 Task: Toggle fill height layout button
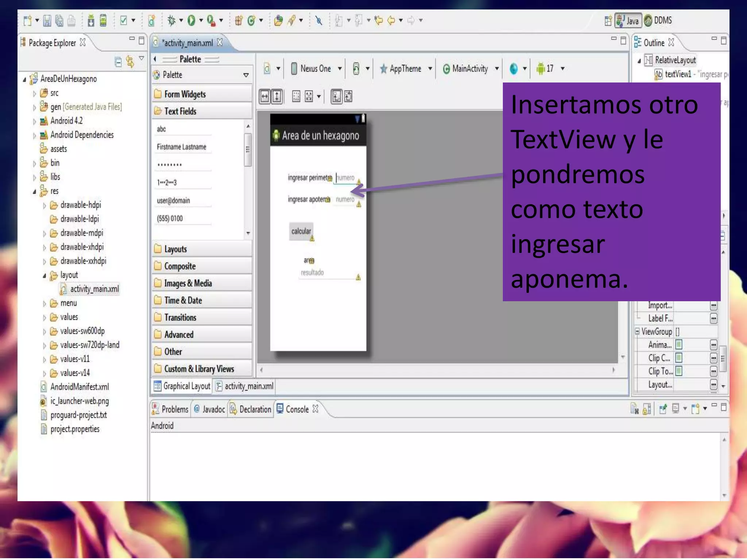click(x=277, y=97)
